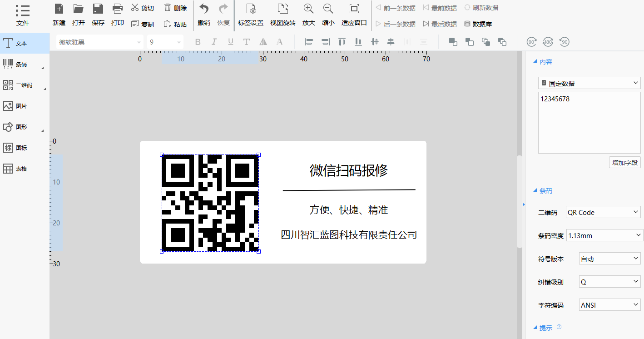The image size is (644, 339).
Task: Open the QR Code type dropdown
Action: pos(603,212)
